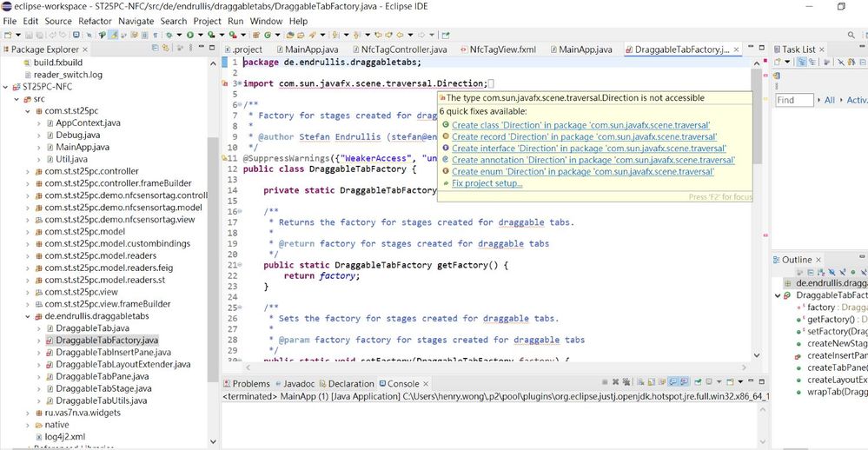868x450 pixels.
Task: Open DraggableTabPane.java in Package Explorer
Action: (102, 376)
